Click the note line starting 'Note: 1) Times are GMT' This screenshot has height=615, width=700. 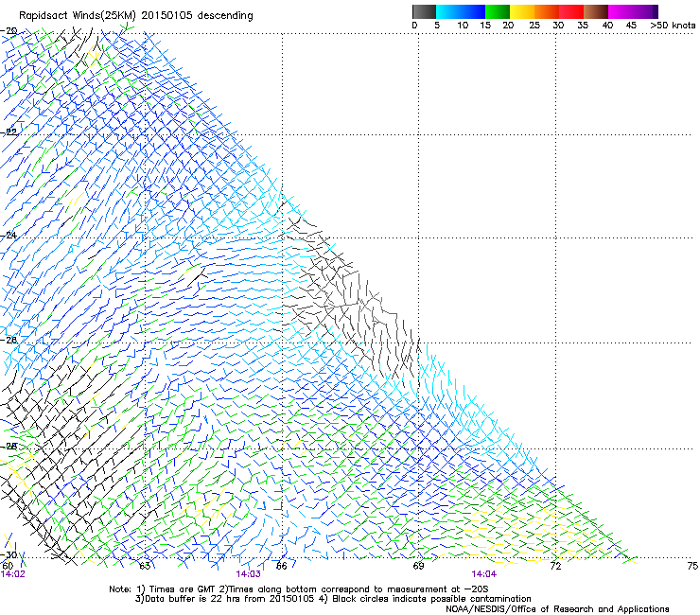(x=299, y=589)
